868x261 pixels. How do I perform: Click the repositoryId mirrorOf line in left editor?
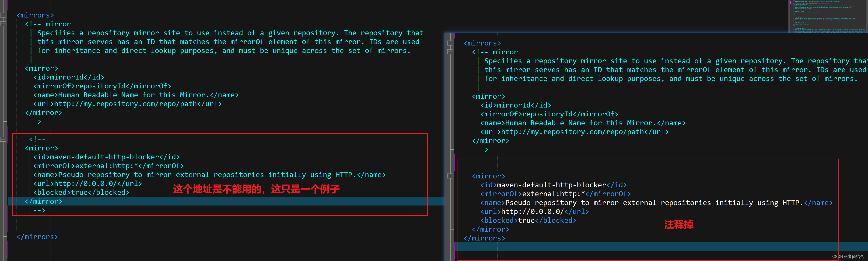tap(102, 86)
